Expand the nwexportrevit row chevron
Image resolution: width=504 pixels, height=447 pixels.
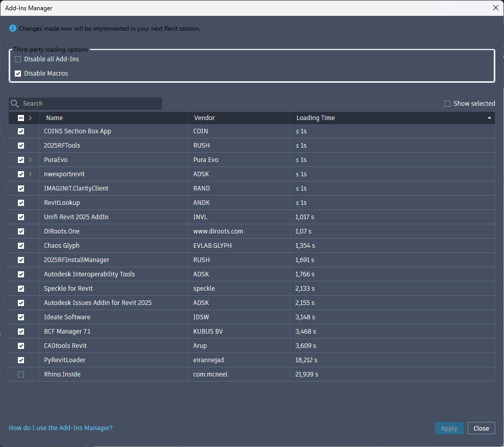[30, 174]
